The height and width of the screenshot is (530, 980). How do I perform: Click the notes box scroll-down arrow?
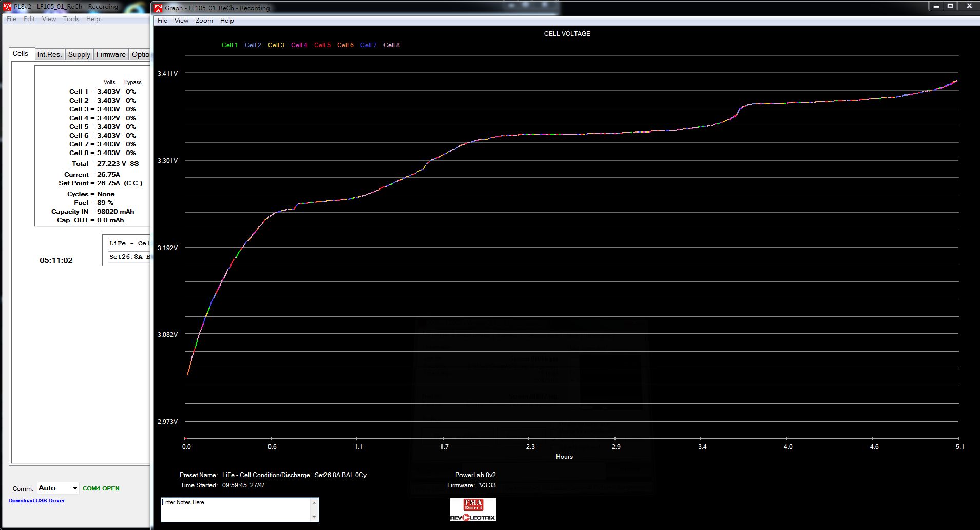[314, 517]
